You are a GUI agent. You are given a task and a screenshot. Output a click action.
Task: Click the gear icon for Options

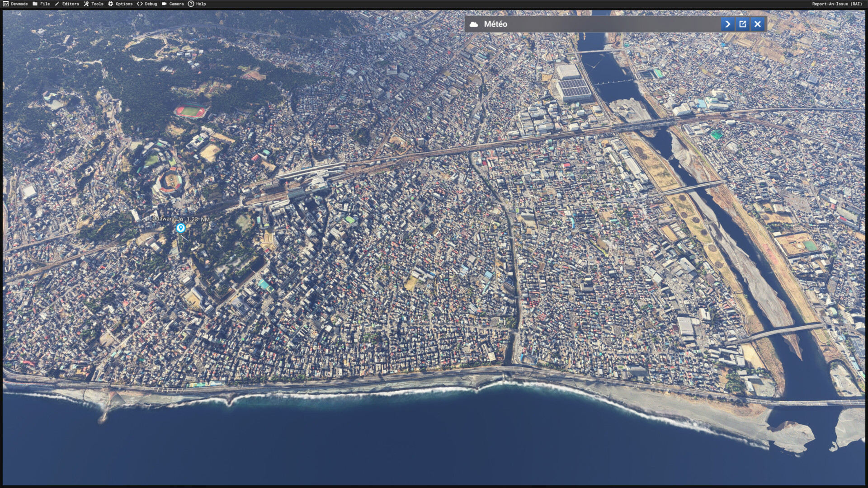click(110, 4)
